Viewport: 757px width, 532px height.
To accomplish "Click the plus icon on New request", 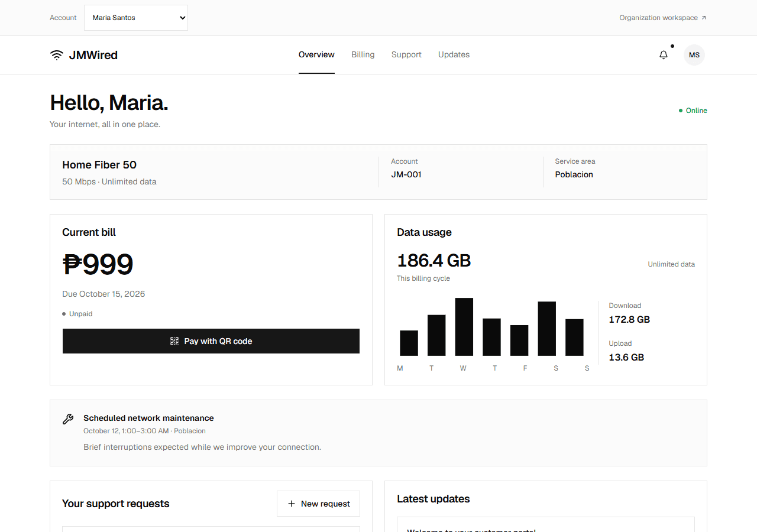I will tap(291, 504).
